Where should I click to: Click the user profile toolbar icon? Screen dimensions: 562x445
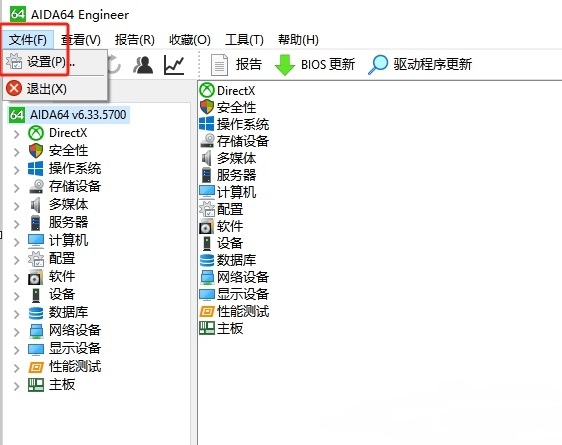[x=143, y=65]
